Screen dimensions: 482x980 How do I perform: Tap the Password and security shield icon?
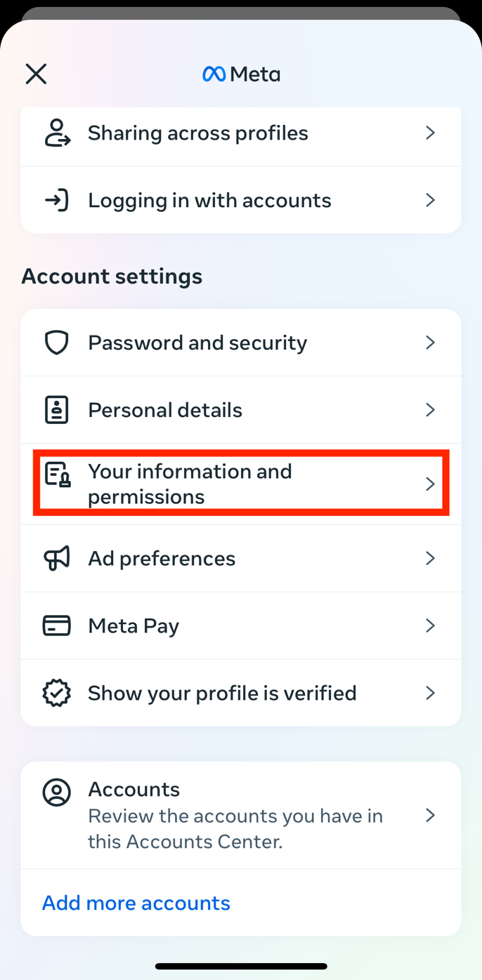pyautogui.click(x=57, y=343)
